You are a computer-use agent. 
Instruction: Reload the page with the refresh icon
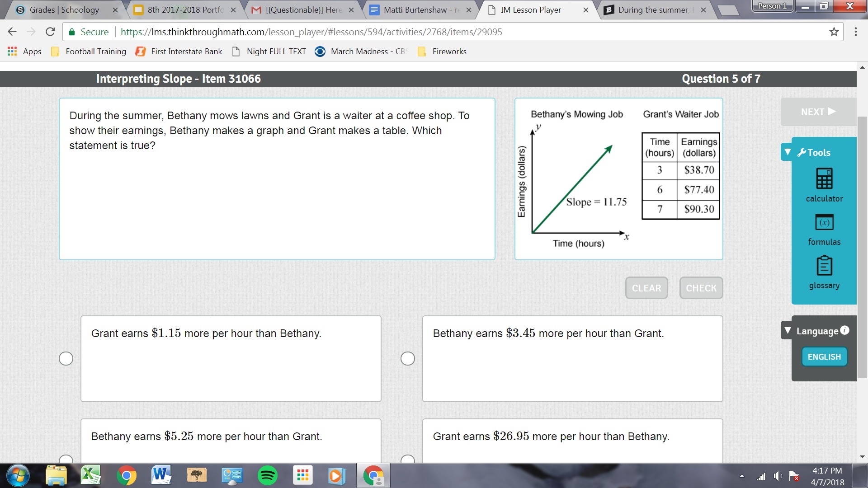50,32
